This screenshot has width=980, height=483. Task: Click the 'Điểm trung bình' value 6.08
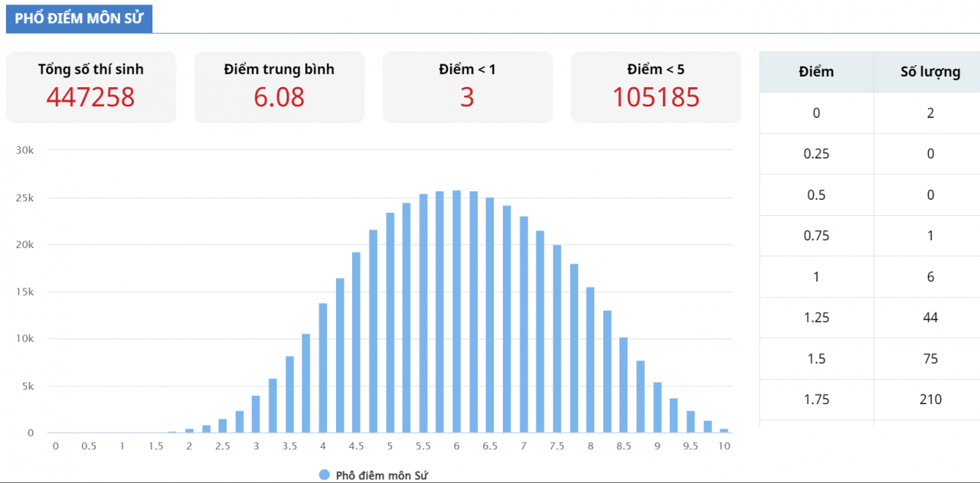pos(279,97)
